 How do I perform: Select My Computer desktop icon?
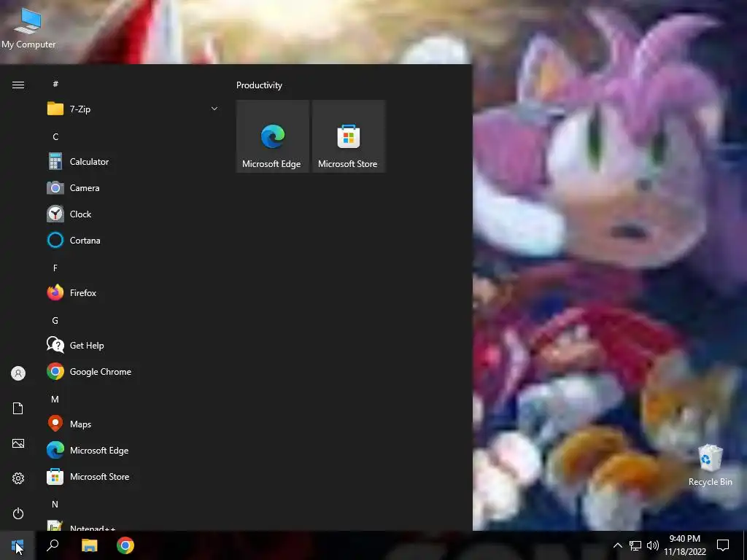(x=28, y=28)
